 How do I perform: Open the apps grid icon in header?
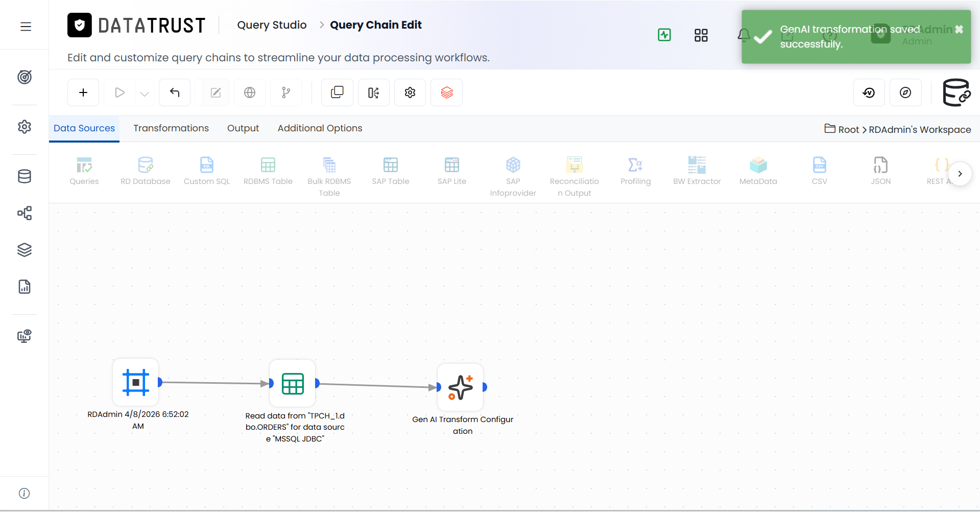(701, 35)
